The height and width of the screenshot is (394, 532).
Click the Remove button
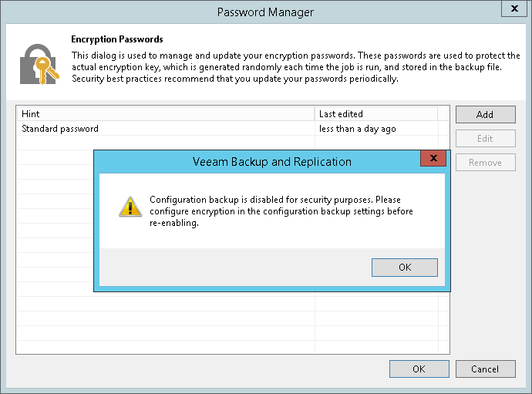pos(485,163)
